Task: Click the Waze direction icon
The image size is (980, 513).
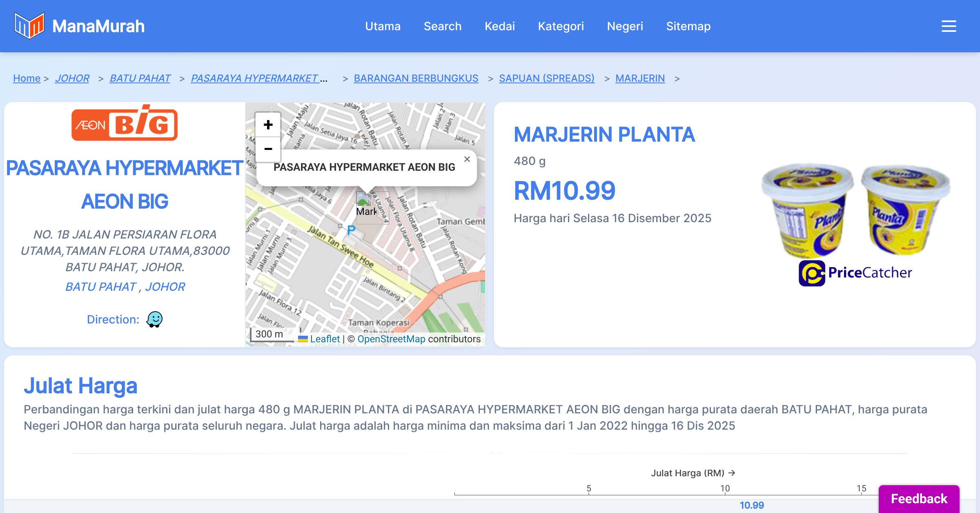Action: pyautogui.click(x=154, y=319)
